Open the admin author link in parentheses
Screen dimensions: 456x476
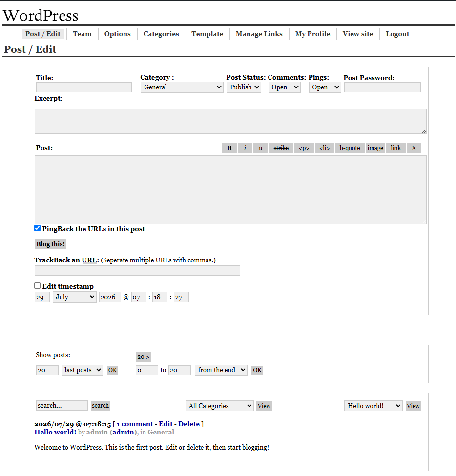point(123,432)
